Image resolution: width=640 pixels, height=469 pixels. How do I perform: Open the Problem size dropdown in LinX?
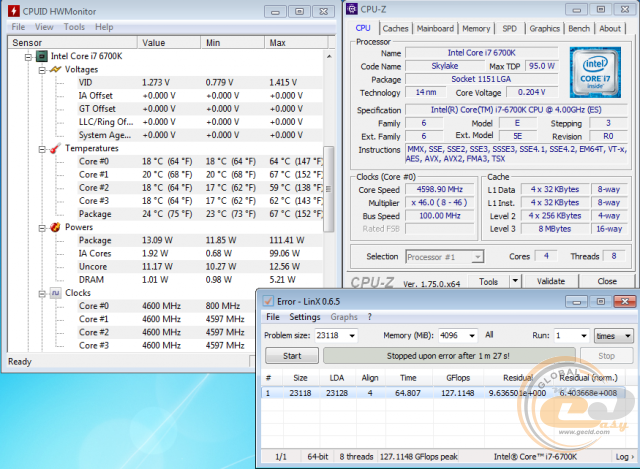click(352, 336)
